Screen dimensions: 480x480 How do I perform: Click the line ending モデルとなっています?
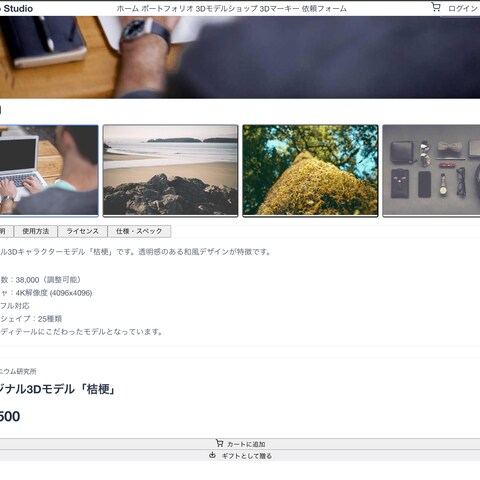81,332
